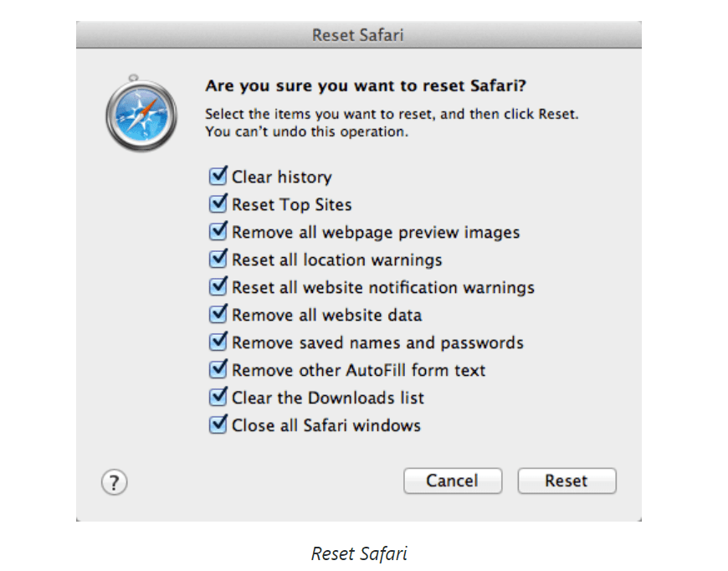The width and height of the screenshot is (728, 571).
Task: Uncheck Remove all website data
Action: (218, 314)
